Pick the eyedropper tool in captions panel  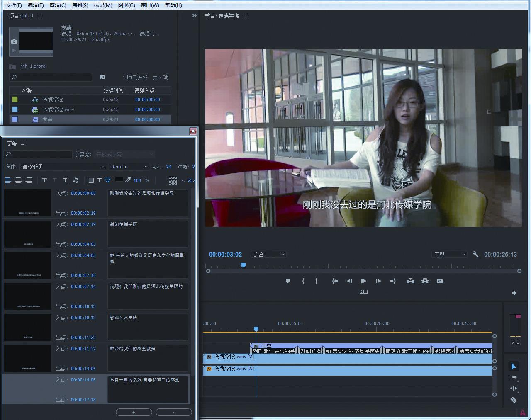[x=128, y=180]
